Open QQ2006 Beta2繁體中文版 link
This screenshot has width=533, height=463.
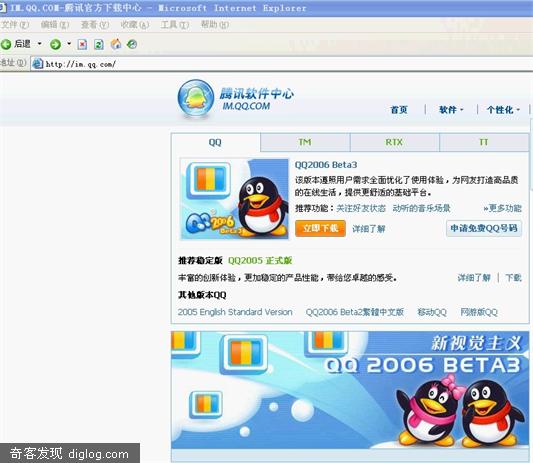coord(355,312)
